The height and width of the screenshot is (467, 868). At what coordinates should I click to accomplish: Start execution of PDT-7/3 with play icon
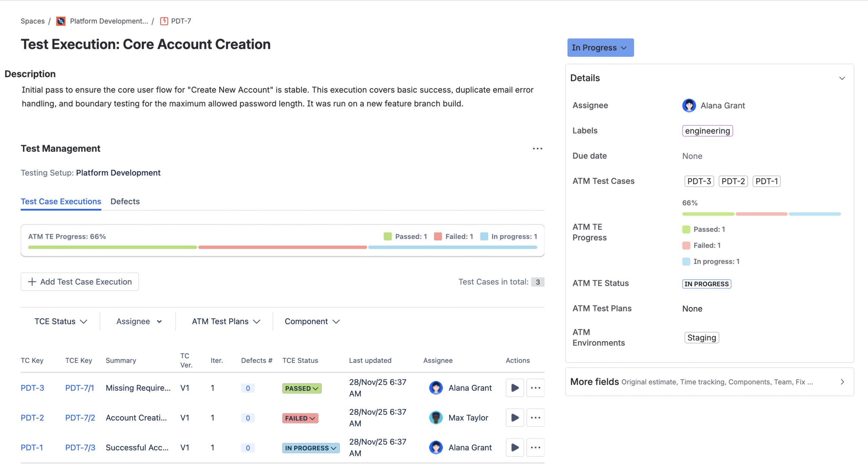coord(514,447)
